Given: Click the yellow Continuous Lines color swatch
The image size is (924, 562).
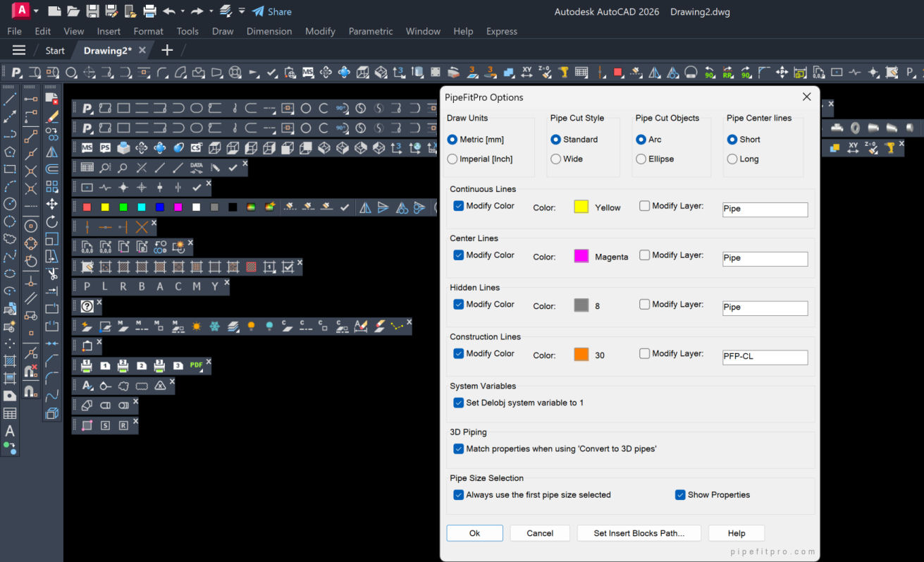Looking at the screenshot, I should (x=581, y=207).
